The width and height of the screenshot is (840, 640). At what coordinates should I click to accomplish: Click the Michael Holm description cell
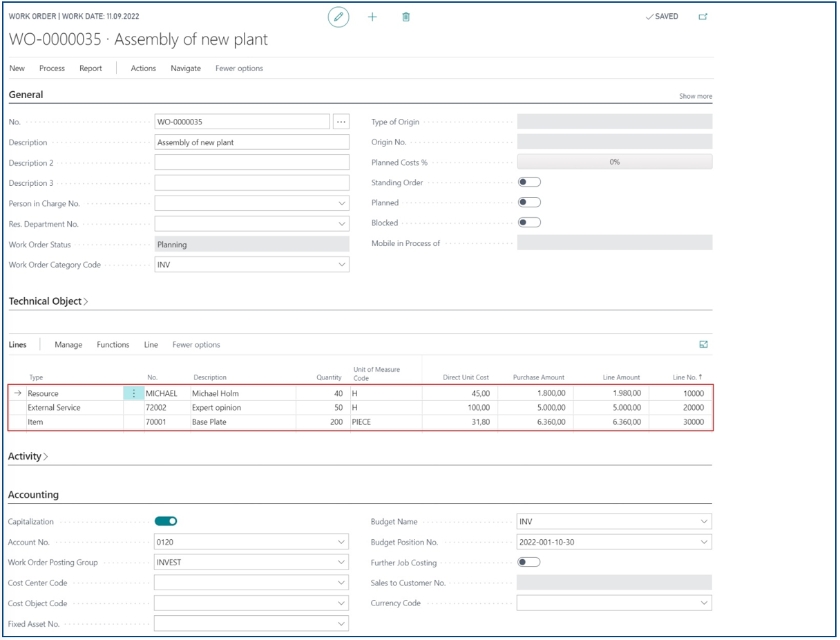[243, 393]
